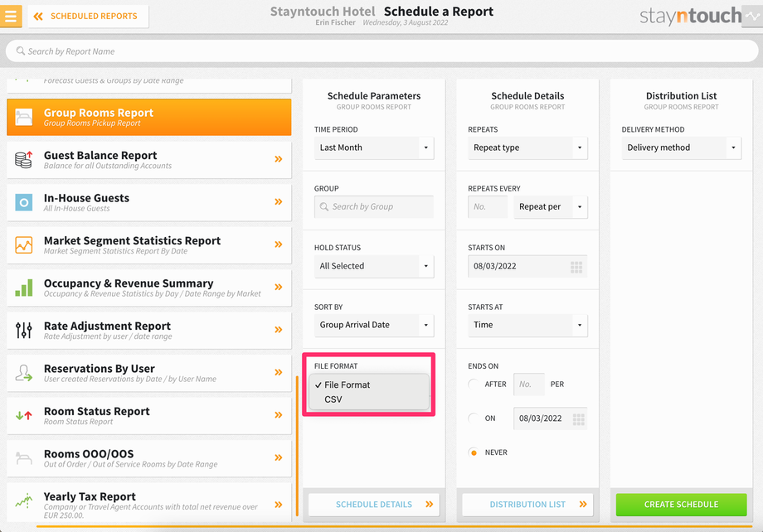This screenshot has height=532, width=763.
Task: Click the green Create Schedule button
Action: pyautogui.click(x=681, y=505)
